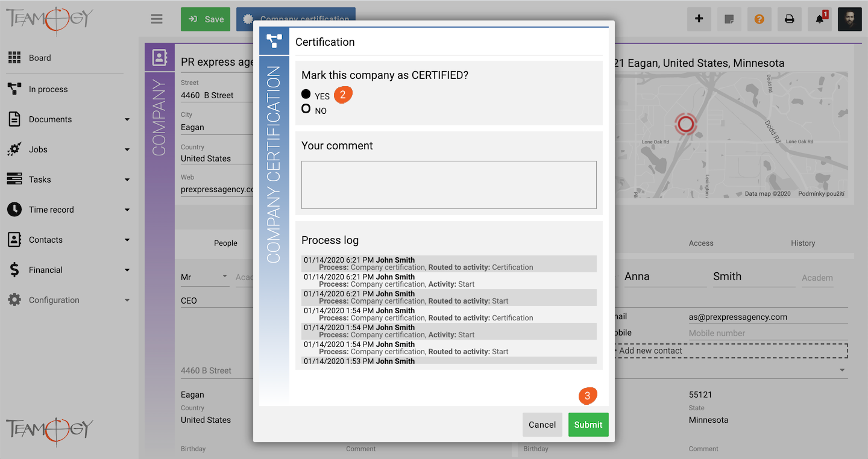Click the email field as@prexpressagency.com
This screenshot has width=868, height=459.
click(x=768, y=317)
